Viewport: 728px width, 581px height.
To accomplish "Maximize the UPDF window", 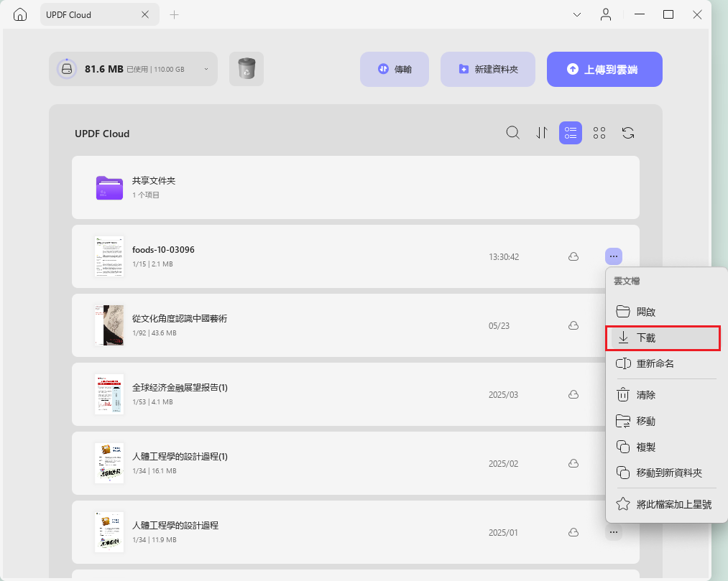I will [668, 15].
